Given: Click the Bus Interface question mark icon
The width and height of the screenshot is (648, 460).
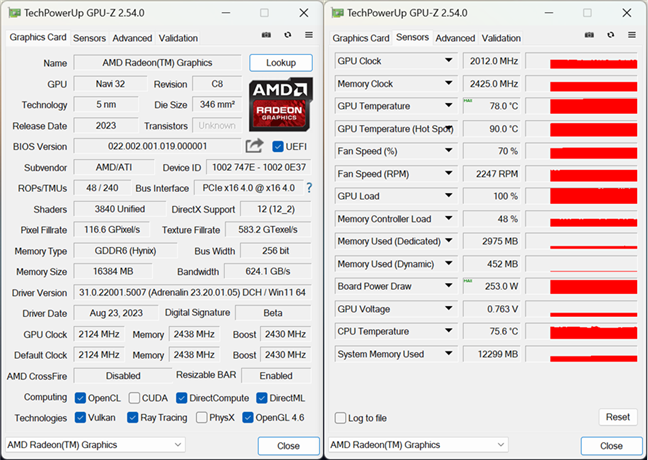Looking at the screenshot, I should (309, 188).
